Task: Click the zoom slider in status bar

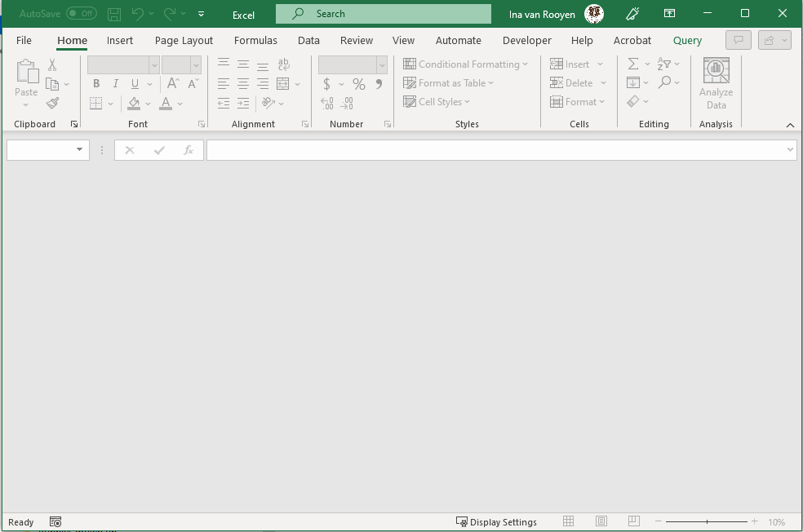Action: tap(707, 522)
